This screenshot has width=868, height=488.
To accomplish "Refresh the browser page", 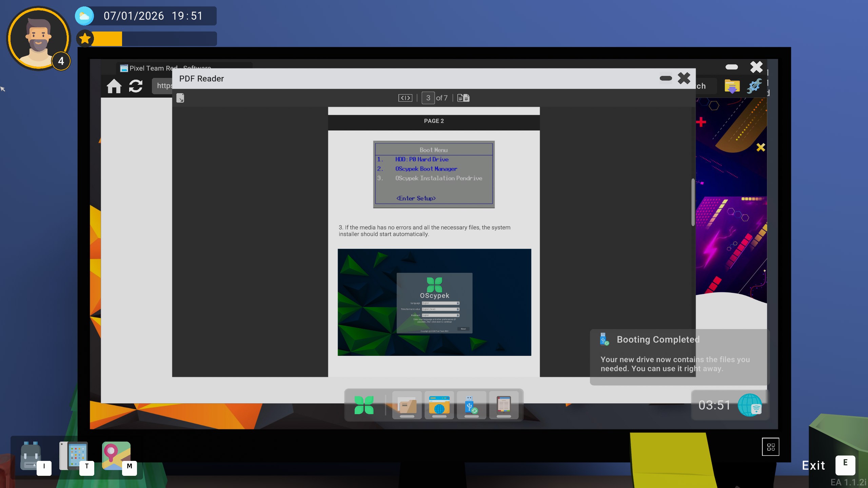I will [x=136, y=86].
